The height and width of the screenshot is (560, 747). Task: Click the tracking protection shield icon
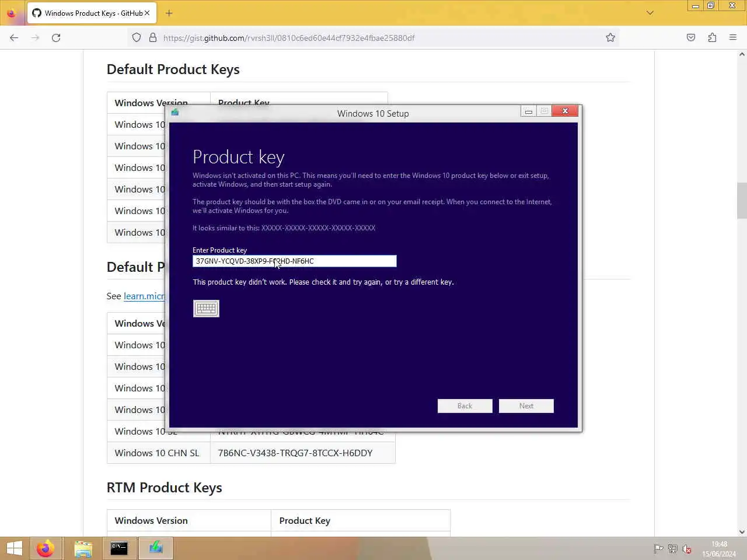(137, 38)
